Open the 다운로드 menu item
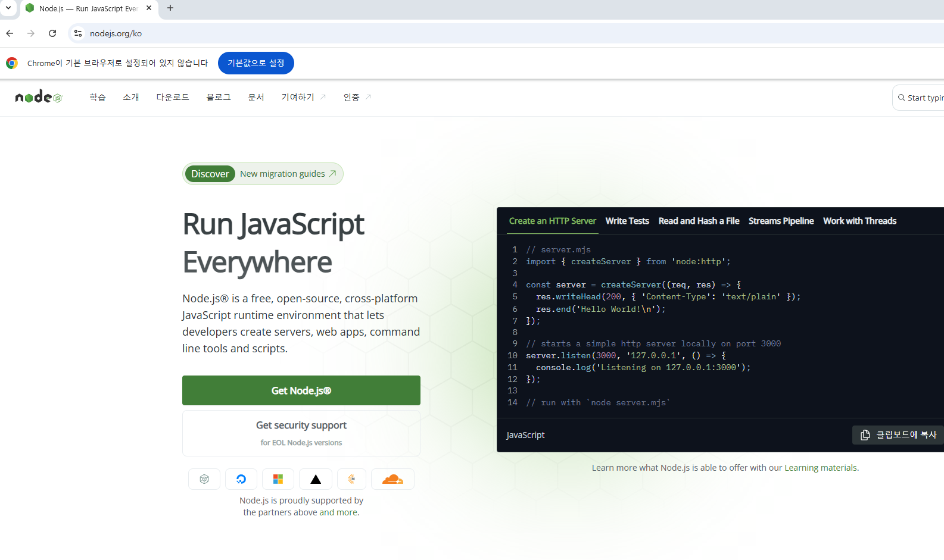 (x=173, y=97)
